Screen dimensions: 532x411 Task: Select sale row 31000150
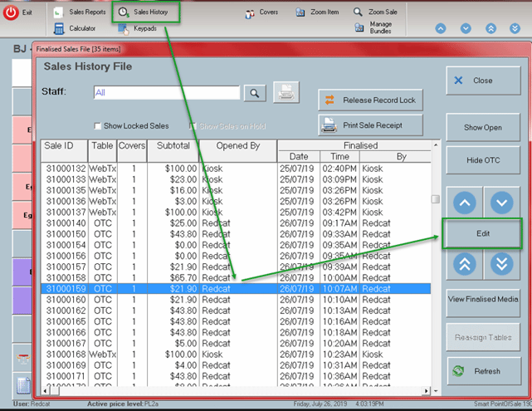click(x=236, y=234)
